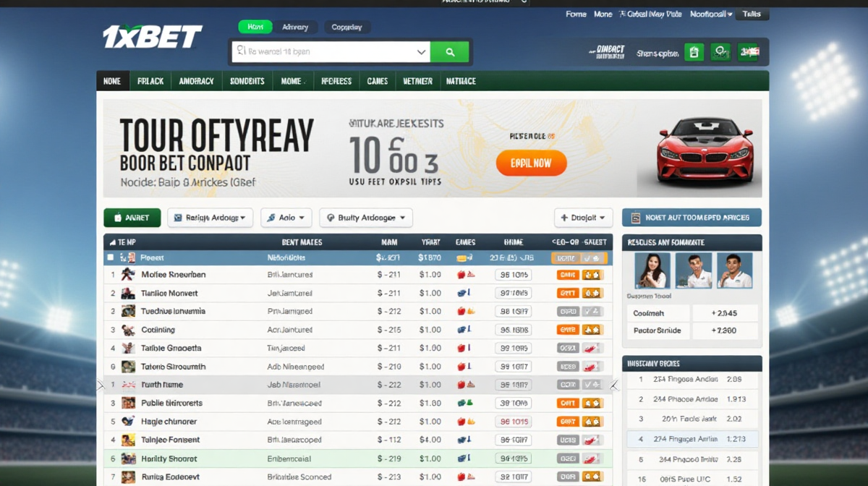
Task: Click the sidebar row with value 1.913
Action: (692, 399)
